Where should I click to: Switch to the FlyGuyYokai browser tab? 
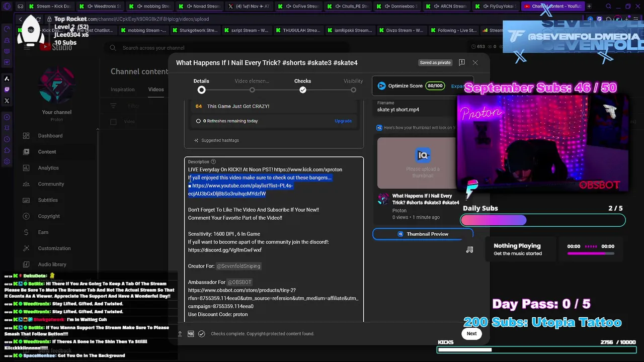coord(496,7)
